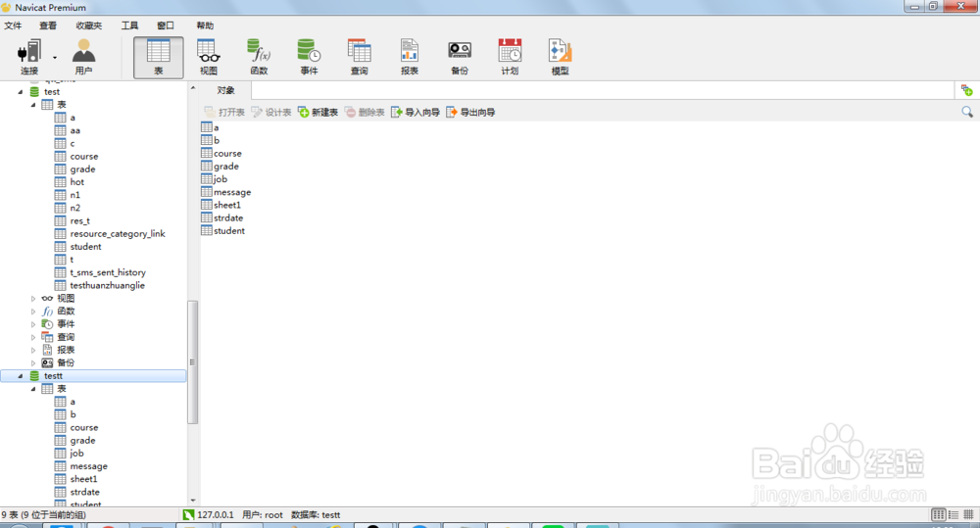This screenshot has height=528, width=980.
Task: Expand the 函数 node in tree
Action: (x=33, y=312)
